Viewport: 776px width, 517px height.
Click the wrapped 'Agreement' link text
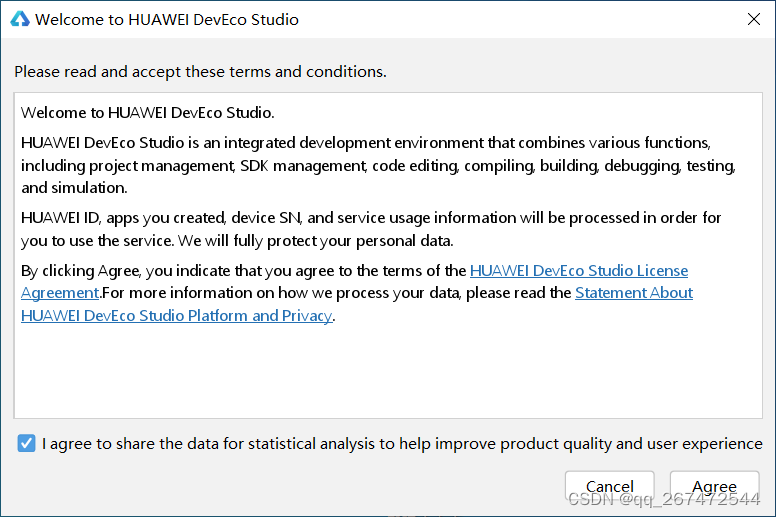[x=60, y=293]
